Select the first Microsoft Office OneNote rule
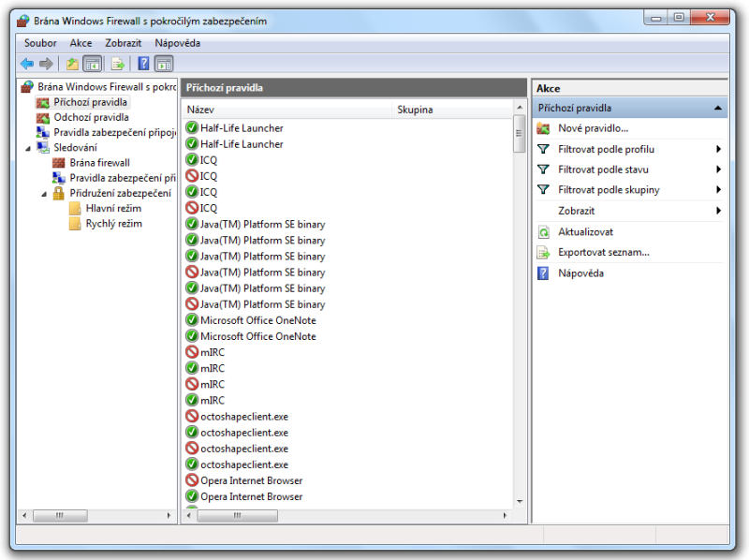Screen dimensions: 749x560 (x=258, y=320)
